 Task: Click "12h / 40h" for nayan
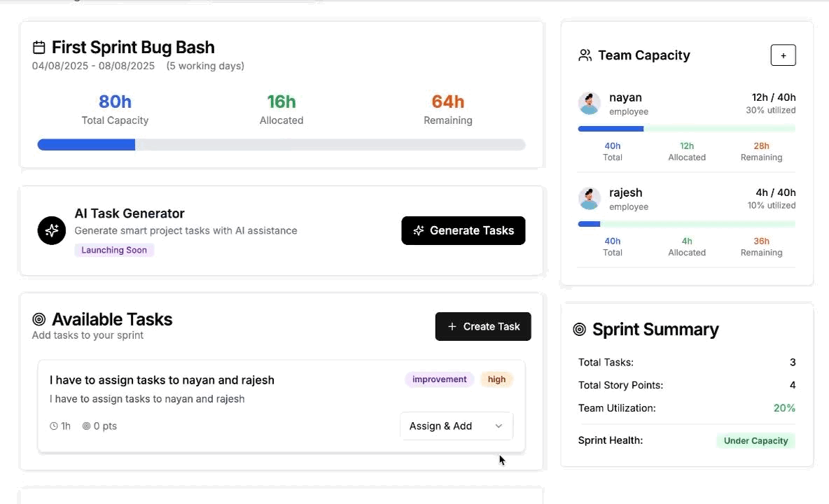(x=774, y=97)
